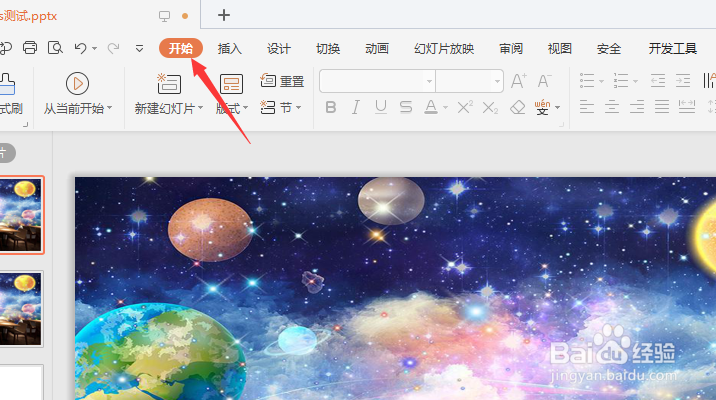
Task: Click the 新建幻灯片 icon
Action: (x=169, y=84)
